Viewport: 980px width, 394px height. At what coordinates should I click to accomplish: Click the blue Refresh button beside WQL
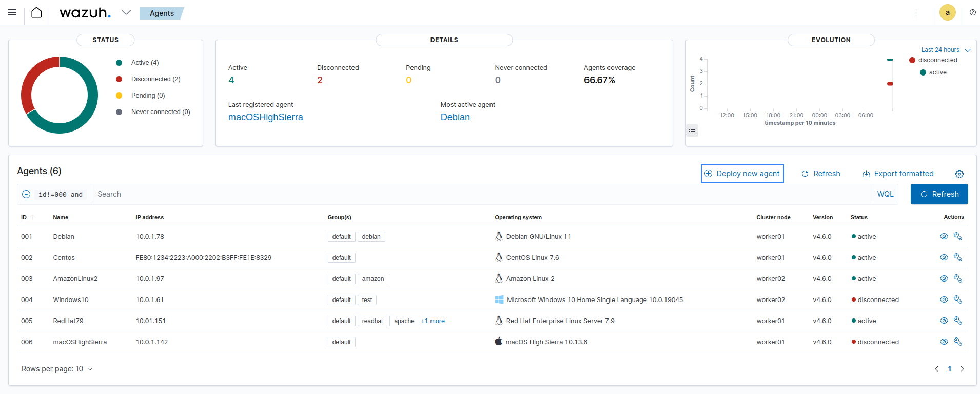click(x=939, y=194)
